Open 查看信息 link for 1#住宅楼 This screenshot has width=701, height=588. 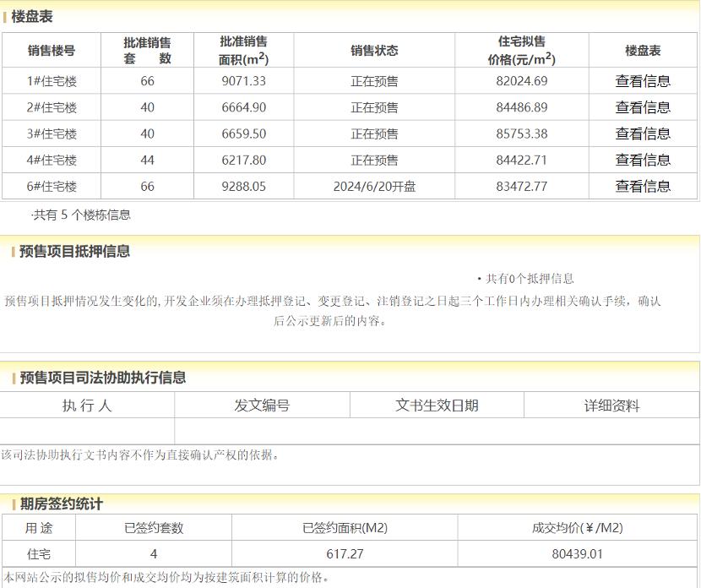643,81
